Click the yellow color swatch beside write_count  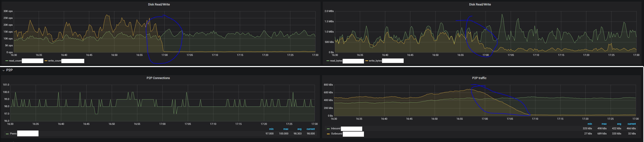pos(46,61)
